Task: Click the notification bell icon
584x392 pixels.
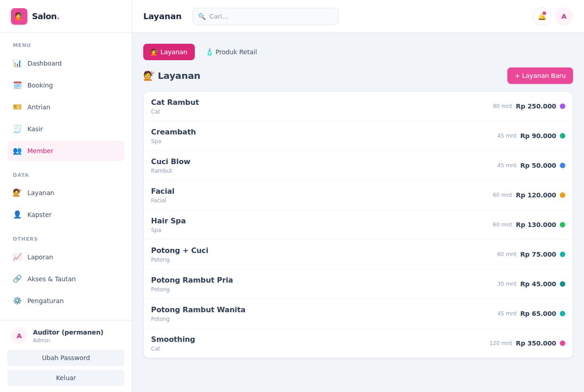Action: pos(542,16)
